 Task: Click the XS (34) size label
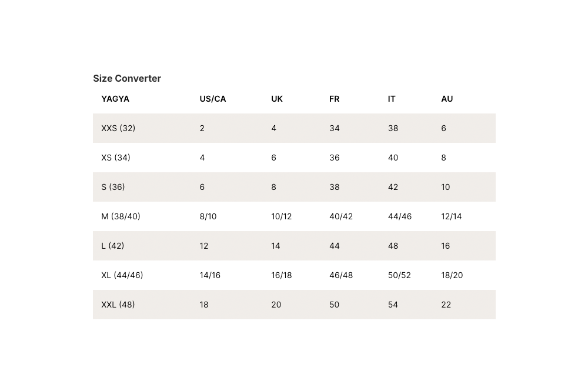pyautogui.click(x=116, y=158)
